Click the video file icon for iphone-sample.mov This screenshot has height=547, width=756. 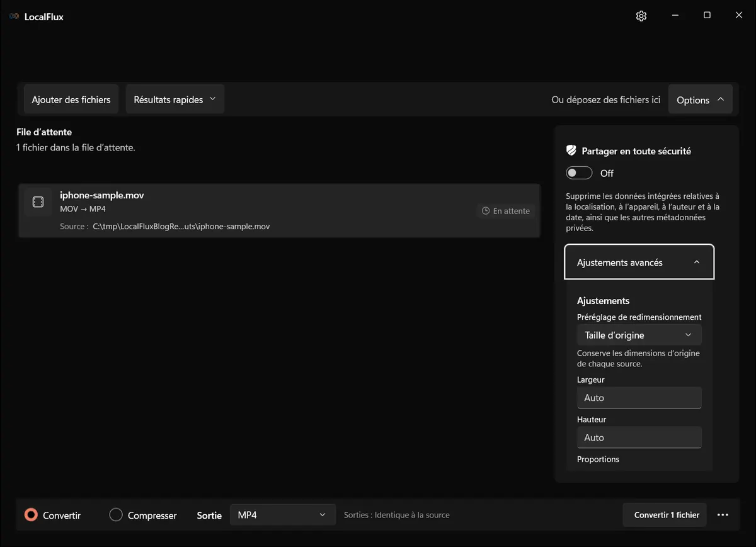pos(38,201)
